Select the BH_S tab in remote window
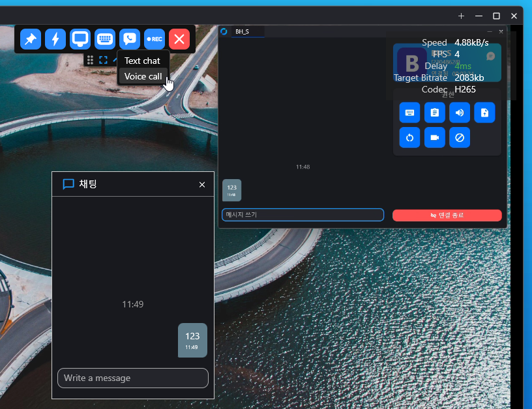The height and width of the screenshot is (409, 532). coord(248,31)
